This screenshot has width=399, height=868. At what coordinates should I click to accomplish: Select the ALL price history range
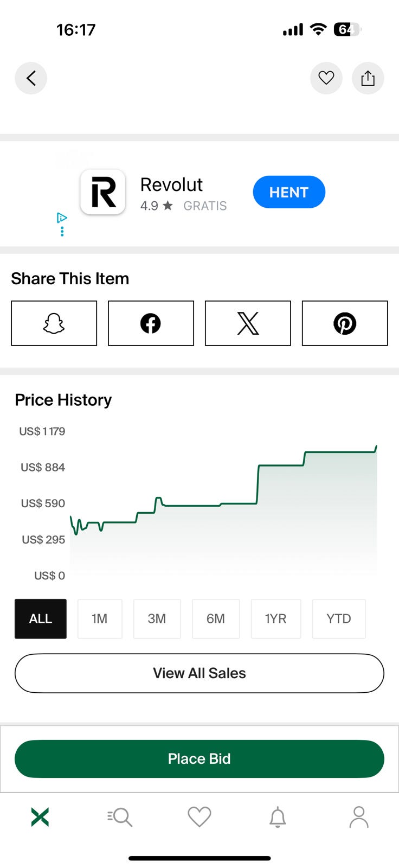pyautogui.click(x=41, y=619)
